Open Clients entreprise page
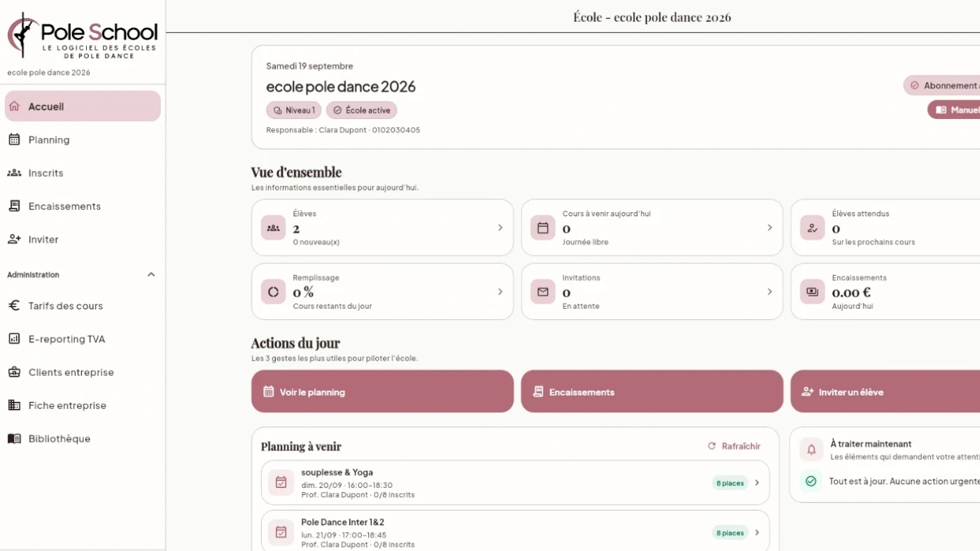Image resolution: width=980 pixels, height=551 pixels. (83, 372)
